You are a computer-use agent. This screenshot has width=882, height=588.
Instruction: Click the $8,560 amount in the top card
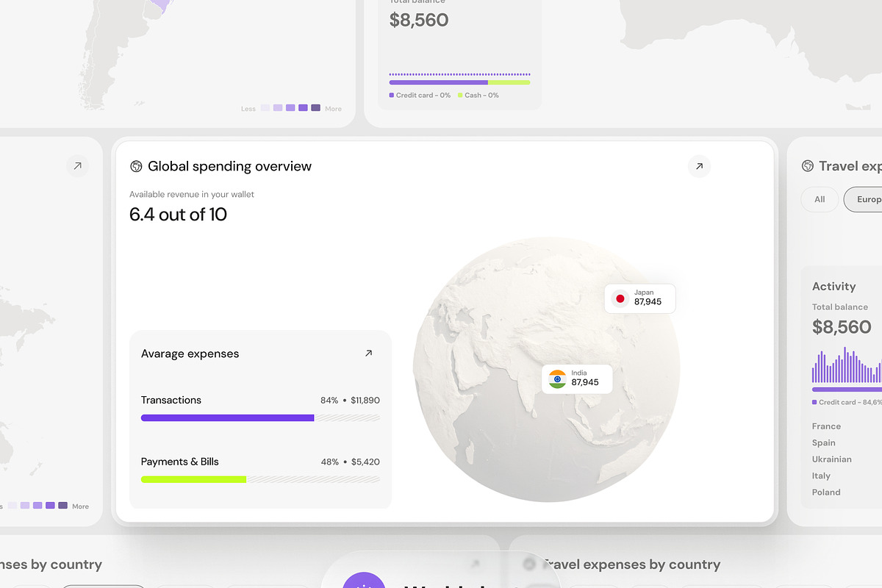[419, 21]
